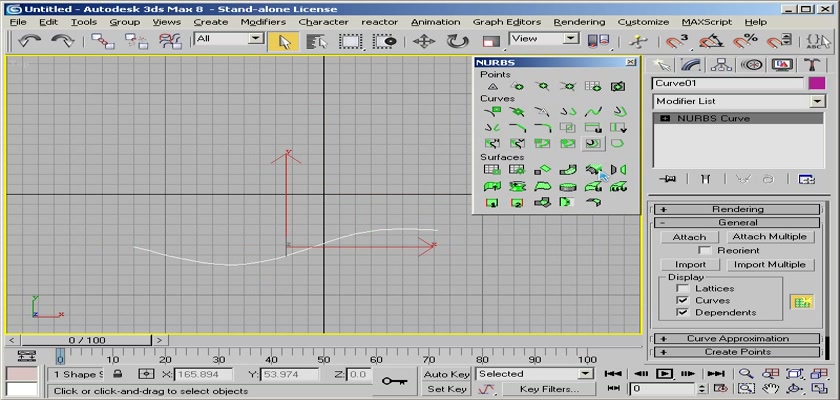Open the Rendering menu
The height and width of the screenshot is (400, 840).
(579, 22)
